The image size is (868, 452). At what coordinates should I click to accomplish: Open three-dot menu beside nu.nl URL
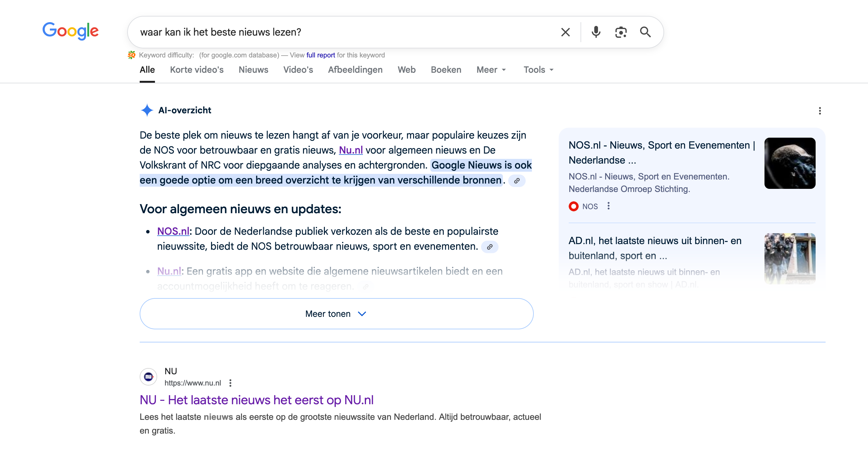(x=230, y=383)
